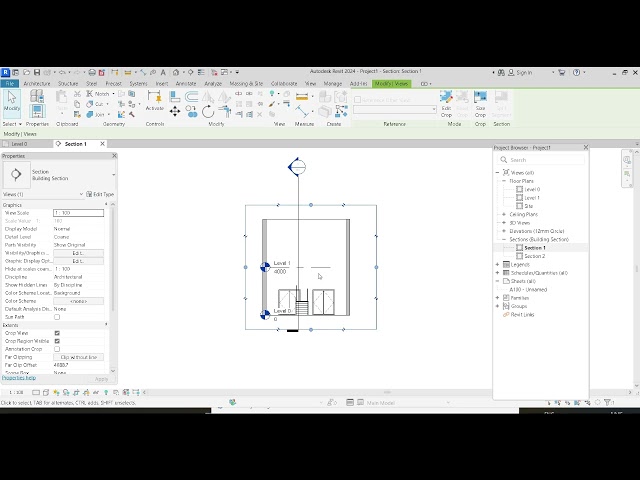Select the Align tool icon
The image size is (640, 480).
click(x=175, y=96)
